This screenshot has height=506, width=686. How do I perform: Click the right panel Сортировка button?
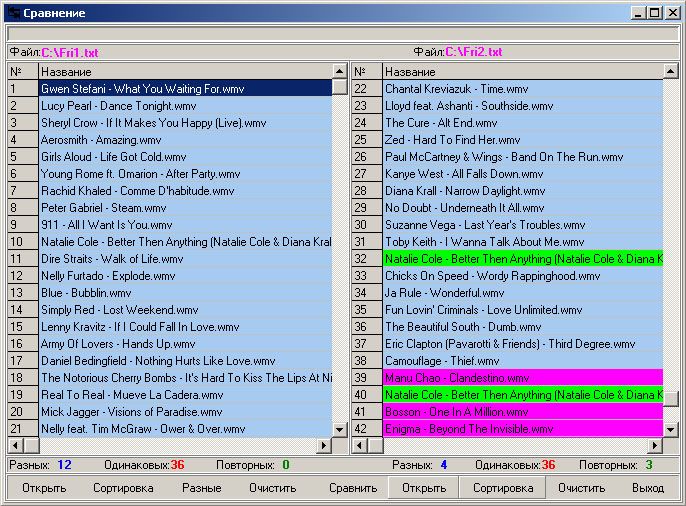tap(503, 488)
